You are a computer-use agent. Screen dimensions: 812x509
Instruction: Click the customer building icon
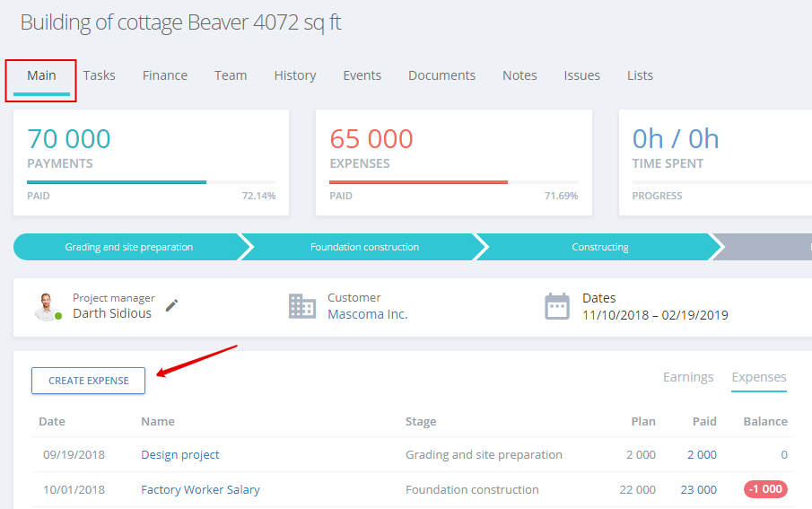[301, 306]
